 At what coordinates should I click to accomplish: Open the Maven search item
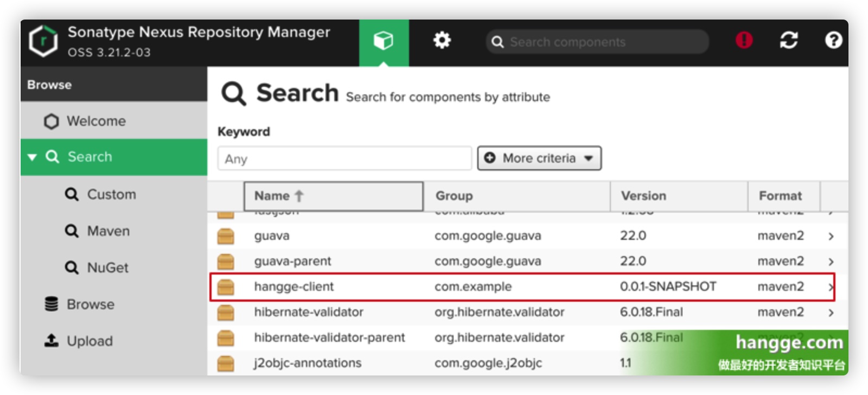pyautogui.click(x=114, y=231)
